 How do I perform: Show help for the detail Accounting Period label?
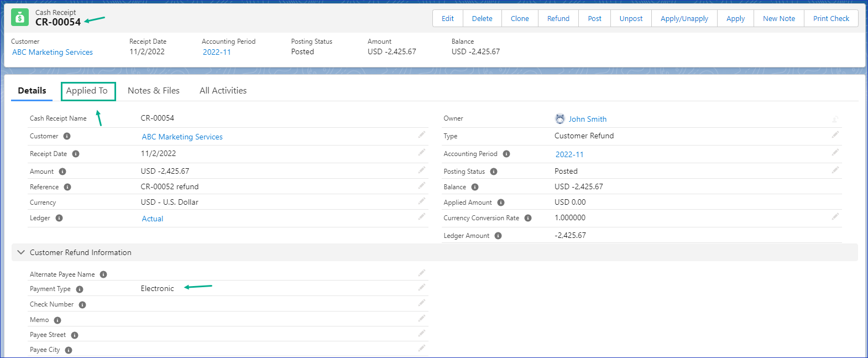[x=506, y=154]
